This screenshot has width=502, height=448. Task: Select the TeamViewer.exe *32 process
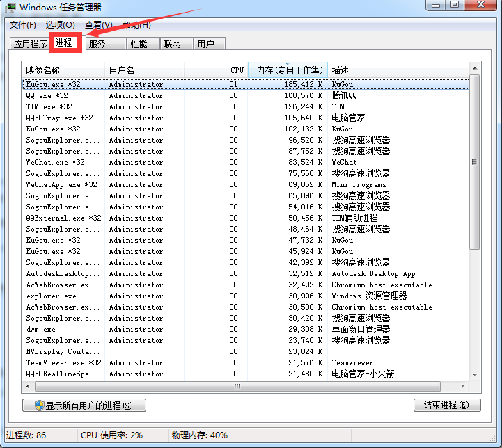tap(246, 363)
